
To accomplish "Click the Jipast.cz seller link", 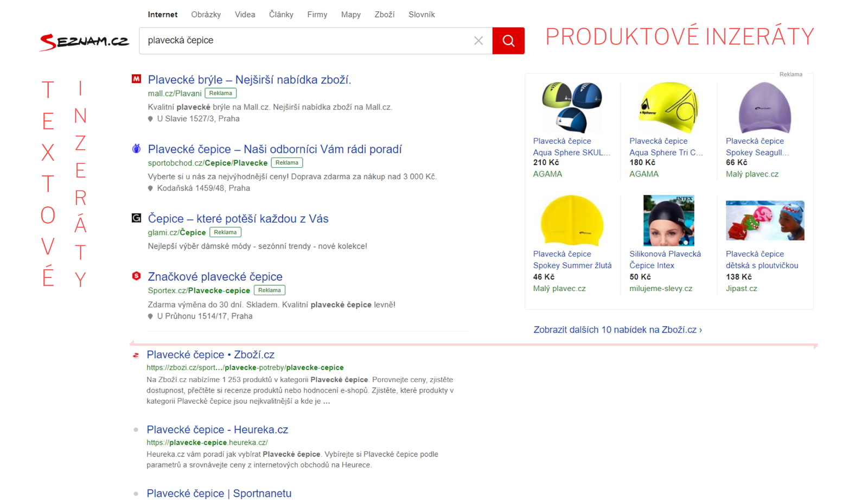I will click(x=742, y=289).
